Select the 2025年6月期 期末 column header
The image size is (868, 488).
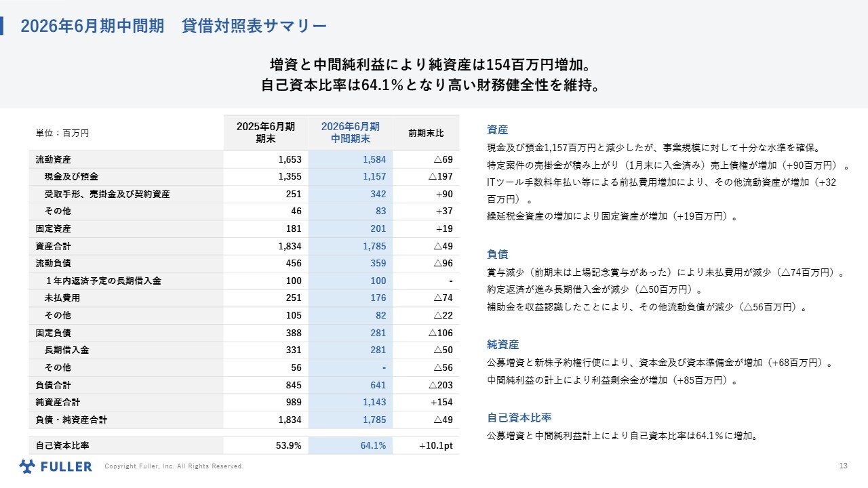(x=265, y=132)
